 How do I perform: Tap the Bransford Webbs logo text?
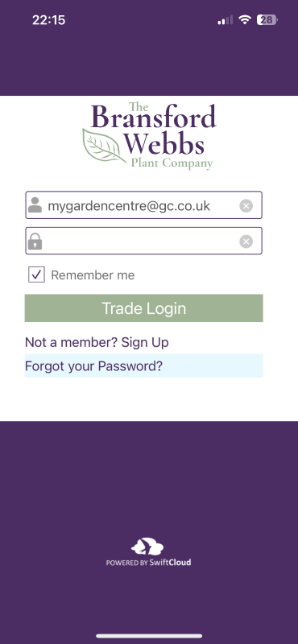pyautogui.click(x=154, y=129)
